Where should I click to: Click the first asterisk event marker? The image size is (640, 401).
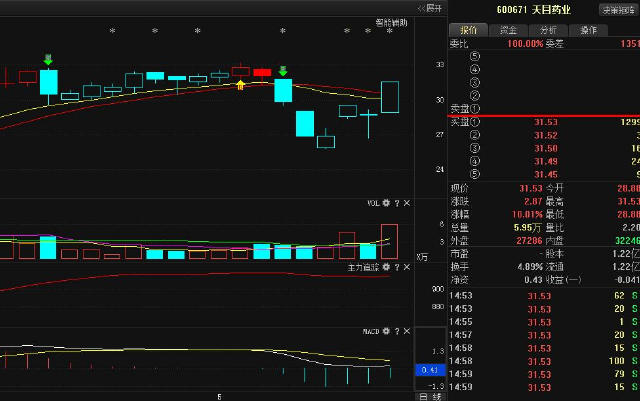click(x=113, y=31)
